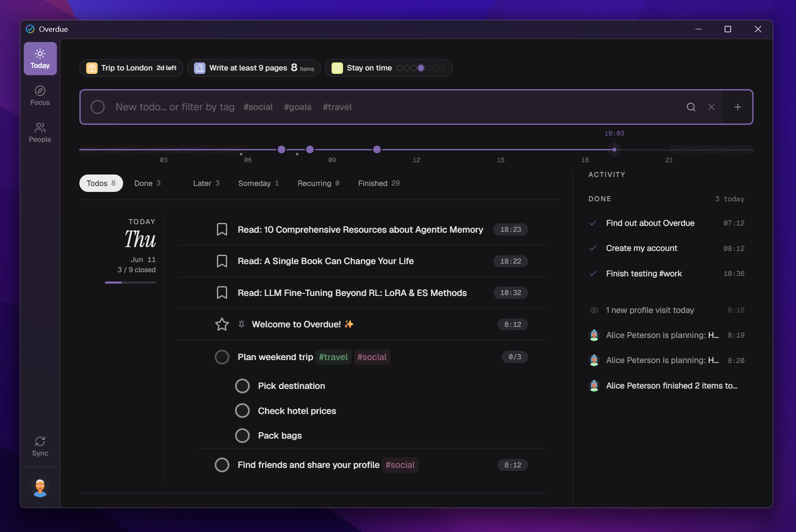Click #travel tag on Plan weekend trip
Screen dimensions: 796x532
coord(333,357)
